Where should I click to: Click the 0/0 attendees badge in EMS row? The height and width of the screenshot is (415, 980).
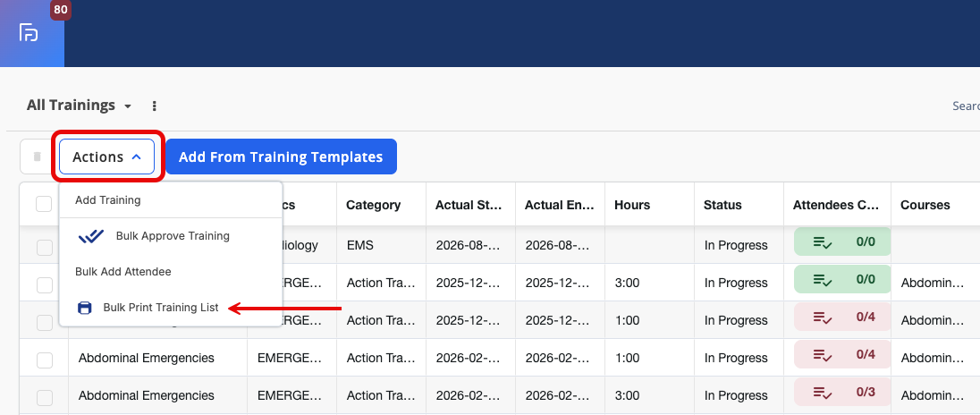click(842, 241)
